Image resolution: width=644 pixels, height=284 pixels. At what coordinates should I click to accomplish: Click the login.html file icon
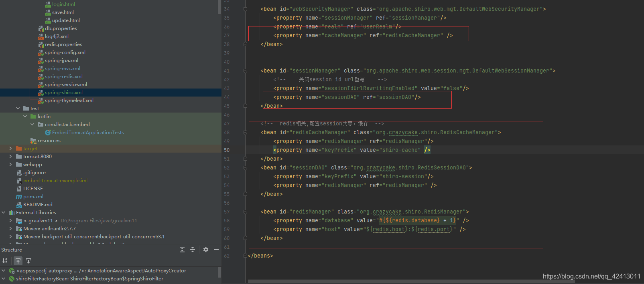click(48, 4)
